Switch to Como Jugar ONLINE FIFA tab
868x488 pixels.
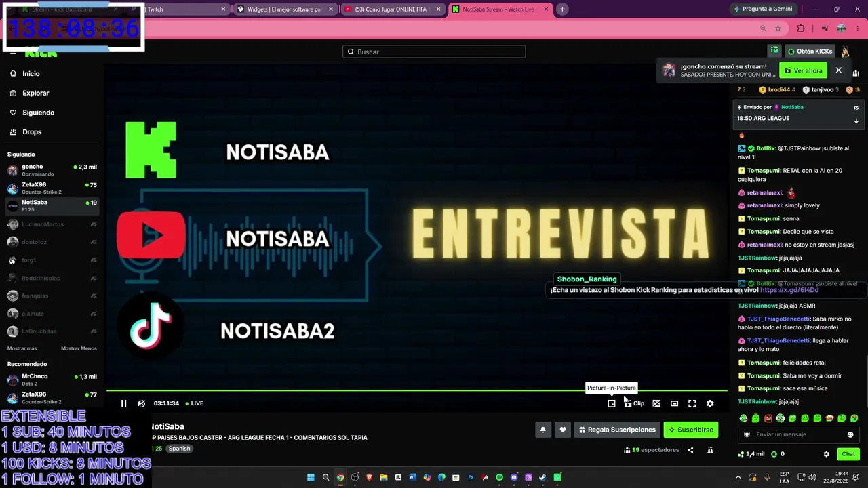coord(391,9)
